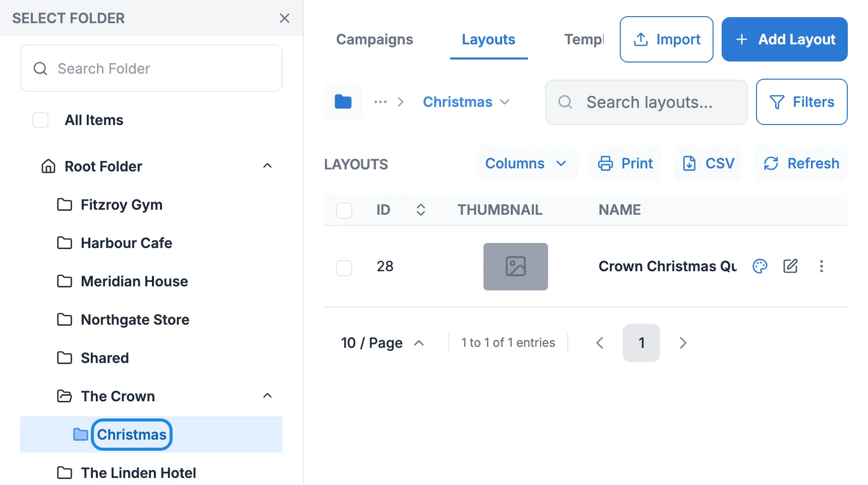Select page 1 in pagination
Image resolution: width=868 pixels, height=485 pixels.
click(x=641, y=343)
